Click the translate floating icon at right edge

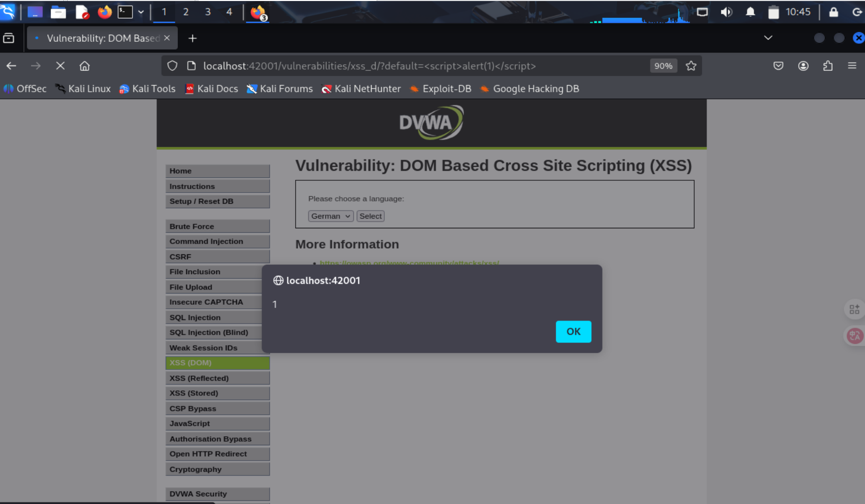(855, 335)
